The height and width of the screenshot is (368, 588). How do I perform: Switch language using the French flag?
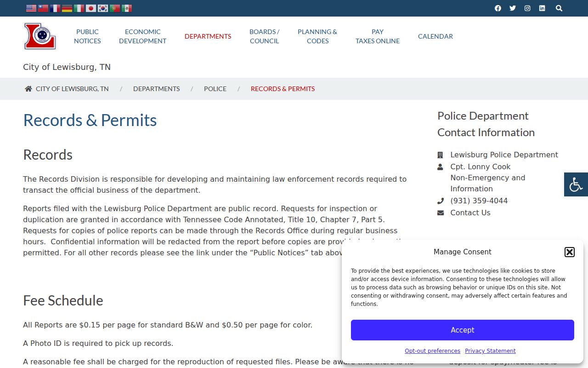(55, 8)
